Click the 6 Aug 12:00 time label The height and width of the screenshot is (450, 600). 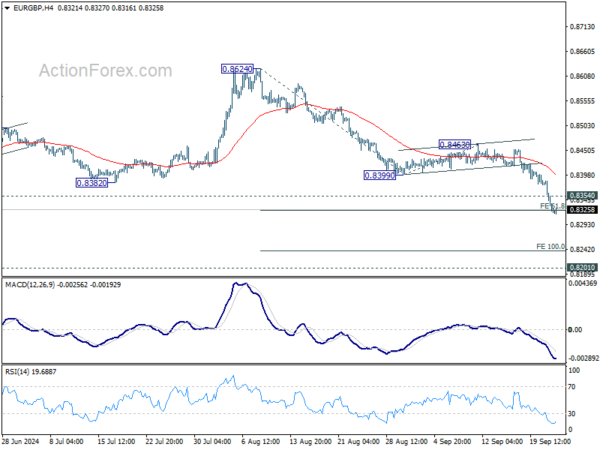pyautogui.click(x=261, y=441)
